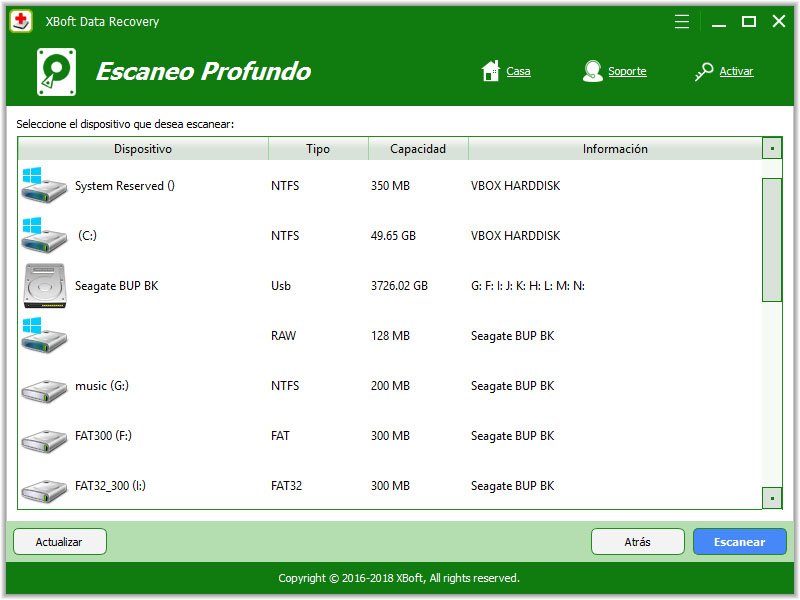Select the Seagate BUP BK device name
Image resolution: width=800 pixels, height=600 pixels.
tap(117, 286)
